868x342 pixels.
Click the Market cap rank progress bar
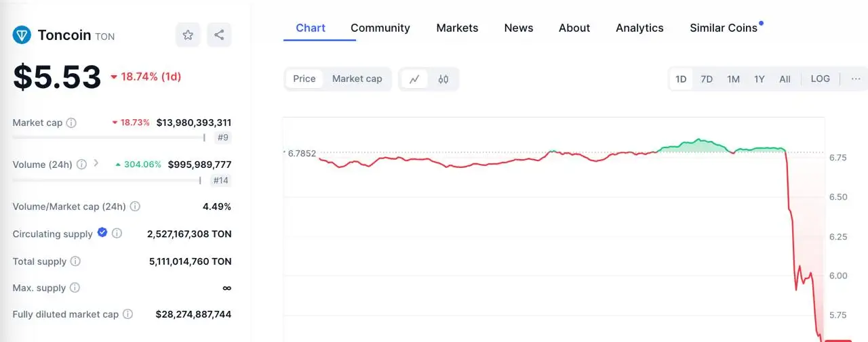tap(108, 137)
